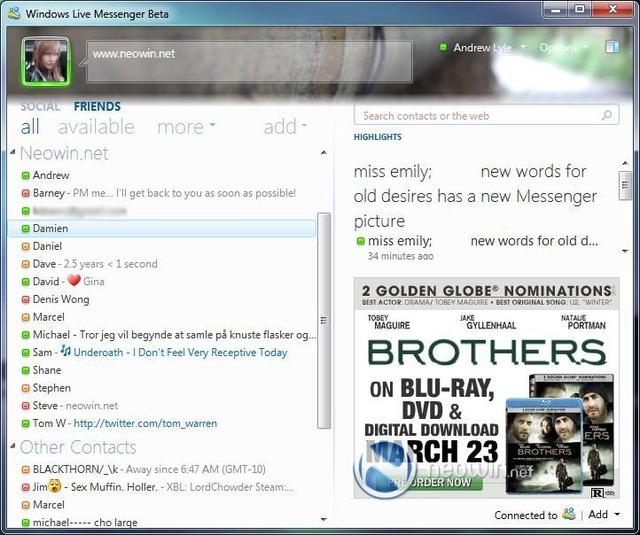Viewport: 640px width, 535px height.
Task: Switch to the FRIENDS tab
Action: [97, 107]
